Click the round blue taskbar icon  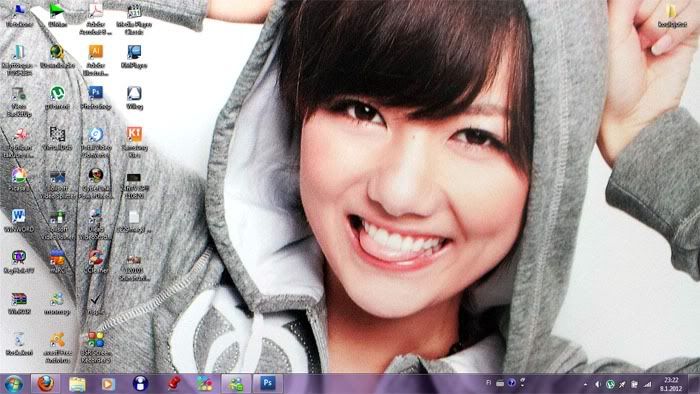(x=140, y=384)
